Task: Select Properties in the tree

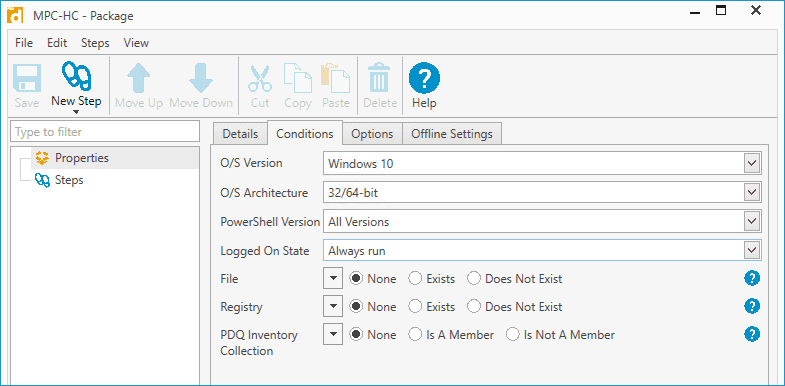Action: [82, 158]
